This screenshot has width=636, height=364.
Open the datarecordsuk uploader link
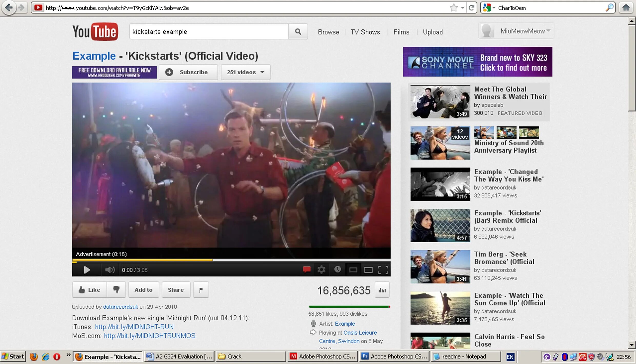coord(121,307)
